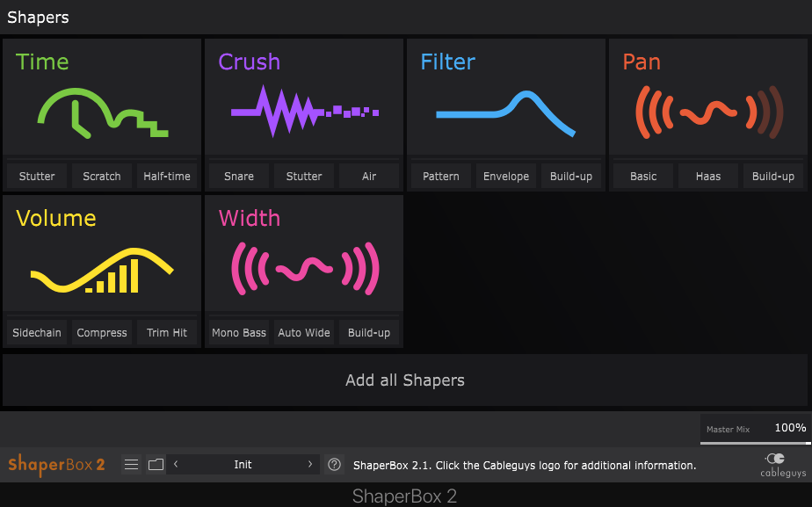812x507 pixels.
Task: Select the Crush Air preset
Action: coord(369,176)
